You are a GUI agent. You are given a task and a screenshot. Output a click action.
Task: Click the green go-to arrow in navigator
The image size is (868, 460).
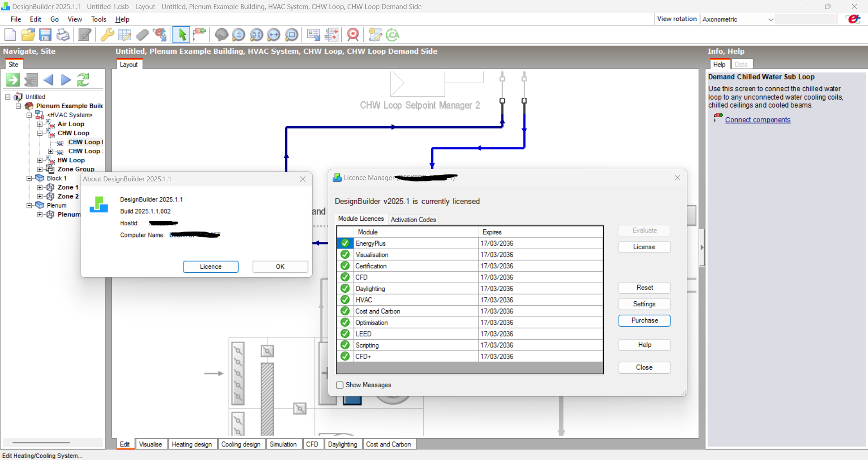coord(13,80)
